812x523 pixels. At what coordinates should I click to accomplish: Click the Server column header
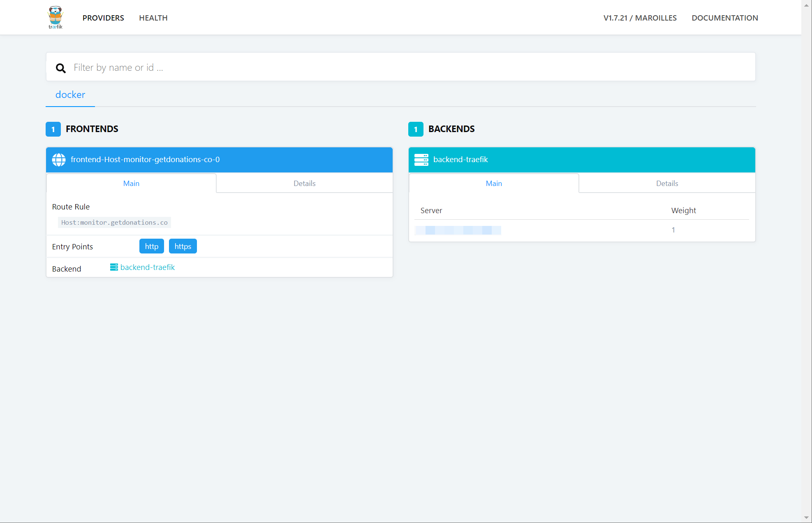coord(431,211)
